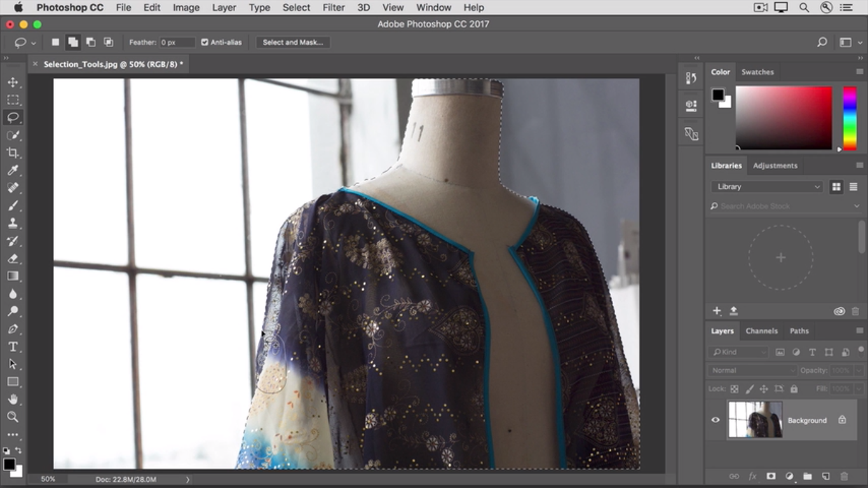Switch to the Channels tab
Viewport: 868px width, 488px height.
761,331
